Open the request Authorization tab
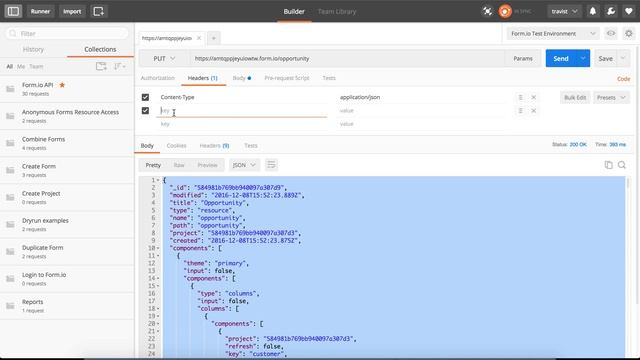The width and height of the screenshot is (640, 360). (x=158, y=78)
